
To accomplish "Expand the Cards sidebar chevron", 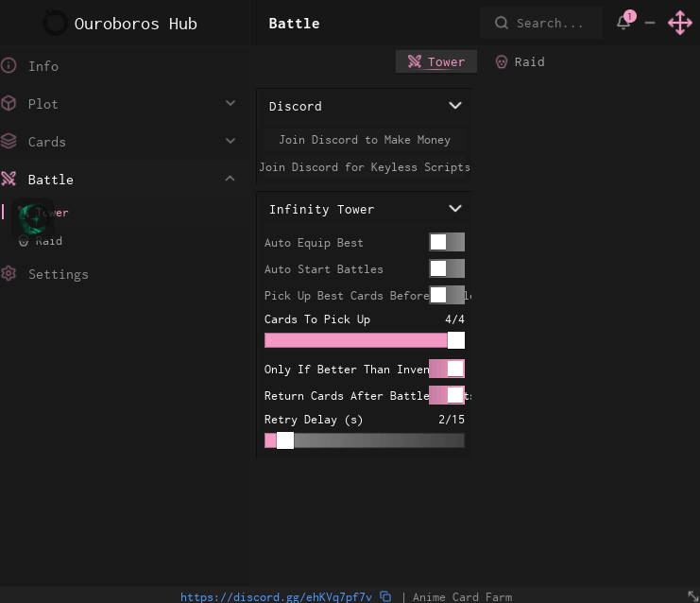I will [x=230, y=141].
